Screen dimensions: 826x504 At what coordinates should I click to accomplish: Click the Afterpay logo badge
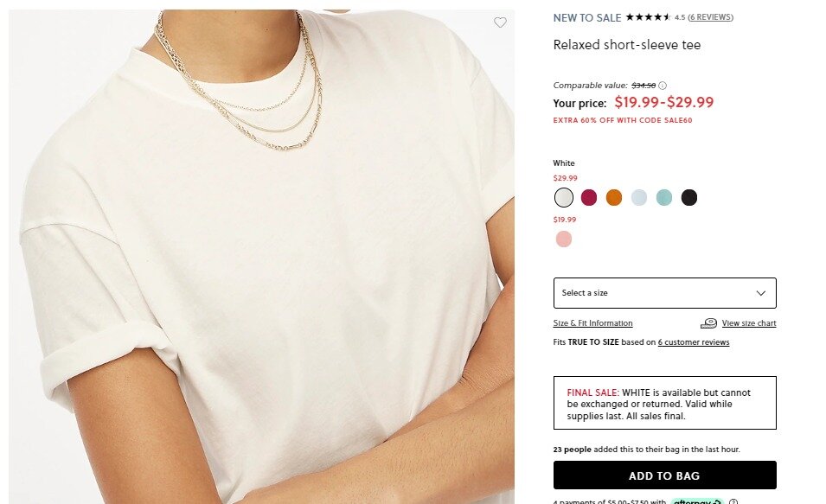(x=696, y=501)
